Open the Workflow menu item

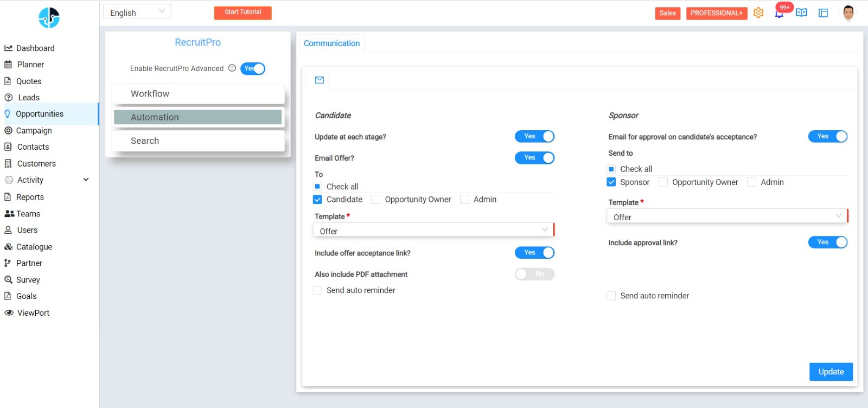[x=198, y=94]
